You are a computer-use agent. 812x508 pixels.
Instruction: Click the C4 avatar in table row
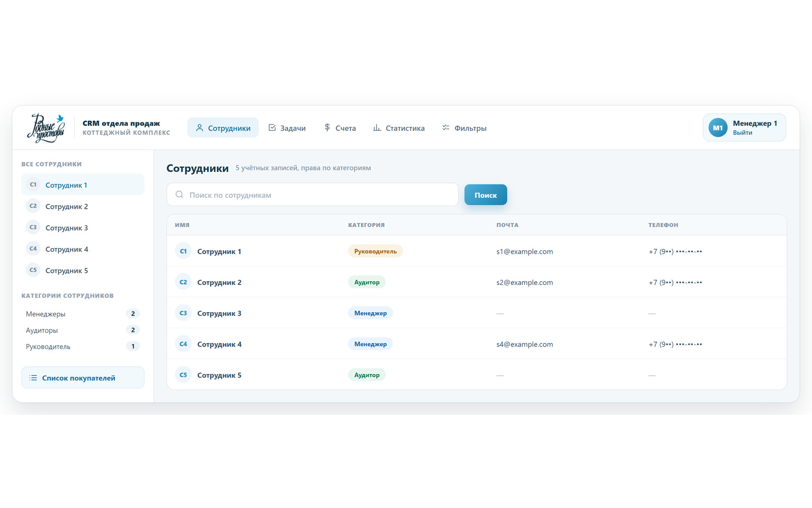pos(183,344)
